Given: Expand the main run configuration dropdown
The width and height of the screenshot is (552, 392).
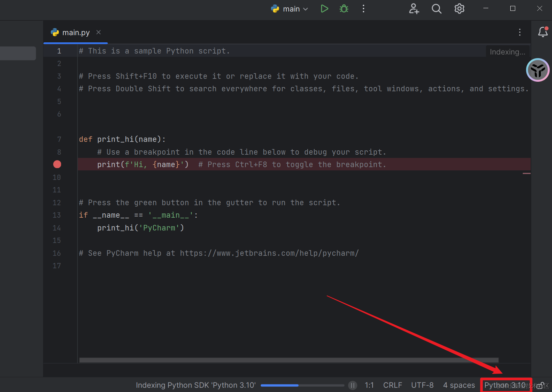Looking at the screenshot, I should 290,9.
